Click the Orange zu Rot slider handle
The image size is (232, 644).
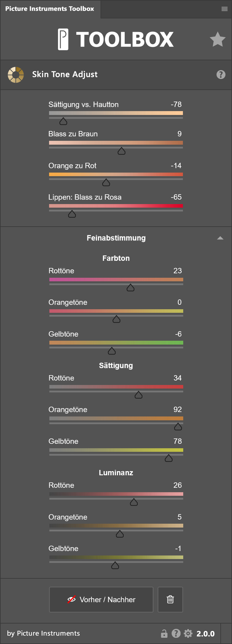106,183
